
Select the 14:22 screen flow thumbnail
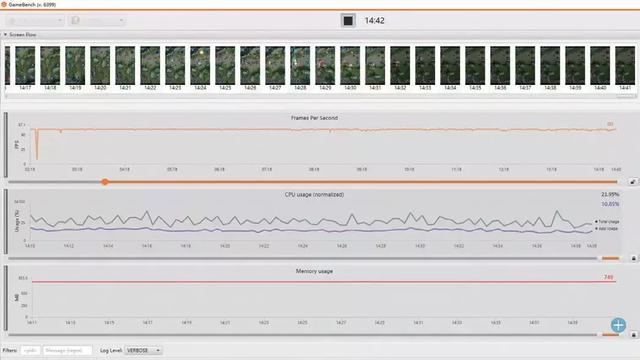pos(150,65)
